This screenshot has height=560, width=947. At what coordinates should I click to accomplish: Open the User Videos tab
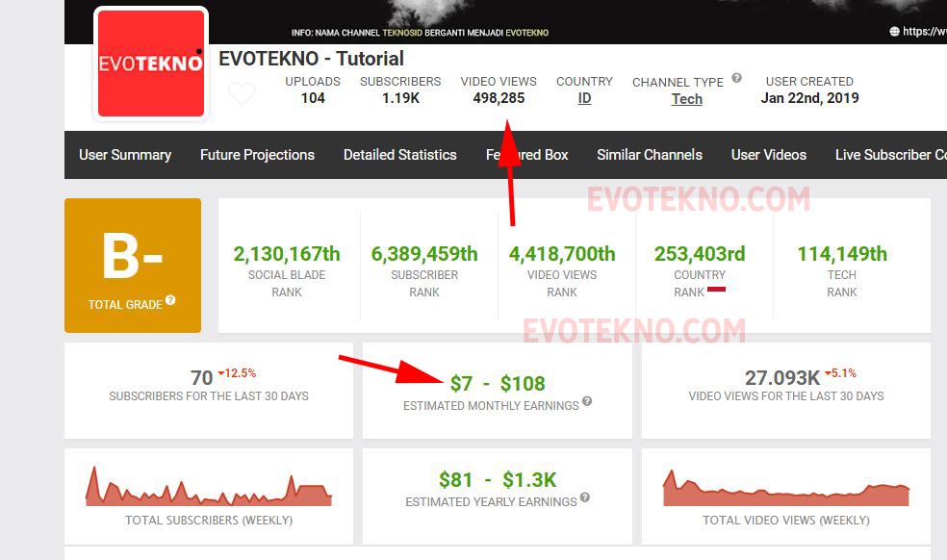(x=769, y=155)
